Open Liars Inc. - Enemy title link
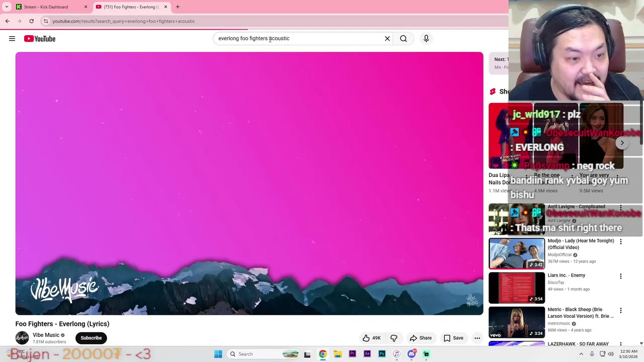The height and width of the screenshot is (362, 644). [x=566, y=276]
